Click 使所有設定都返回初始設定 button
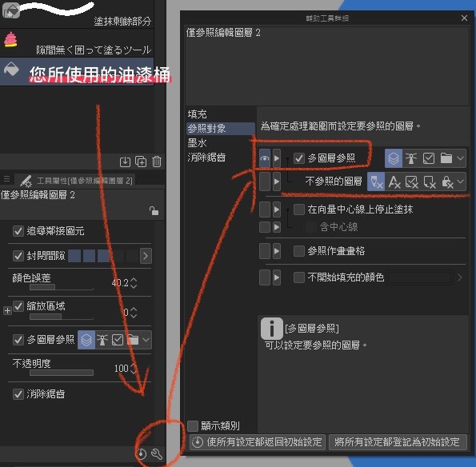 click(258, 442)
